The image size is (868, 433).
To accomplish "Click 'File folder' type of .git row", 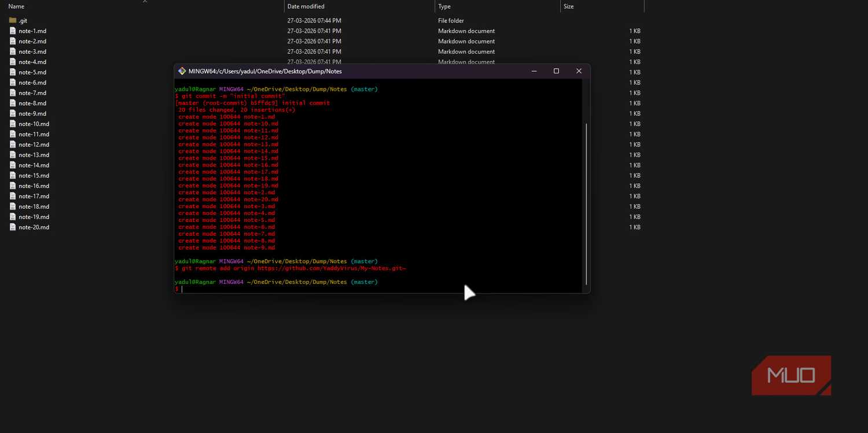I will tap(451, 20).
